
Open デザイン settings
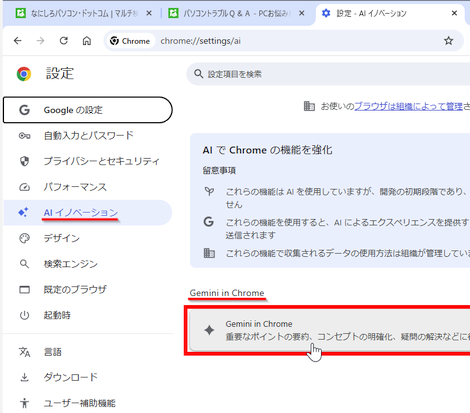pos(88,238)
